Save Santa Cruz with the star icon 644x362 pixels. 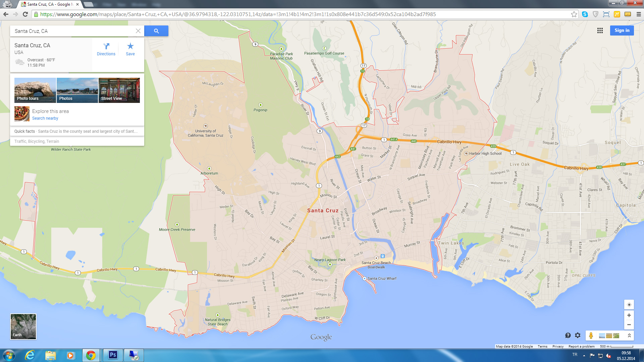coord(130,49)
